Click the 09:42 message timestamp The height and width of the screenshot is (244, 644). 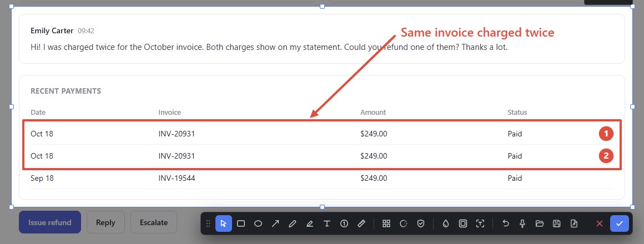[86, 30]
